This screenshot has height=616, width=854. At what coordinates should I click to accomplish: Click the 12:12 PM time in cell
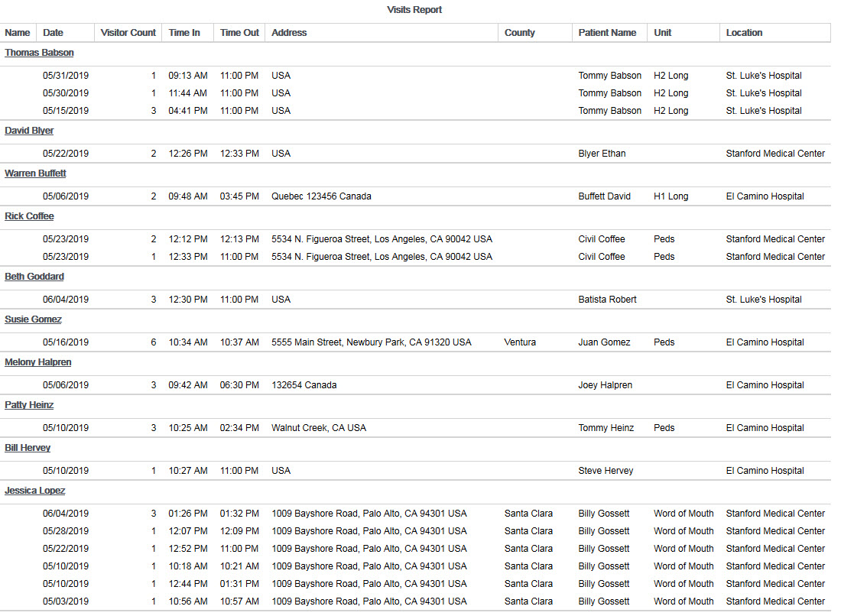tap(188, 239)
